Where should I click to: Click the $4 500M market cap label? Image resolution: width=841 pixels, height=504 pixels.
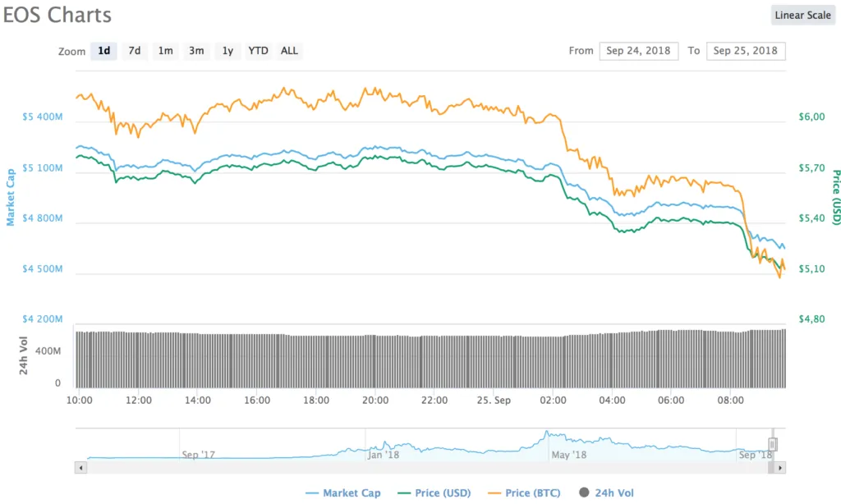point(43,268)
